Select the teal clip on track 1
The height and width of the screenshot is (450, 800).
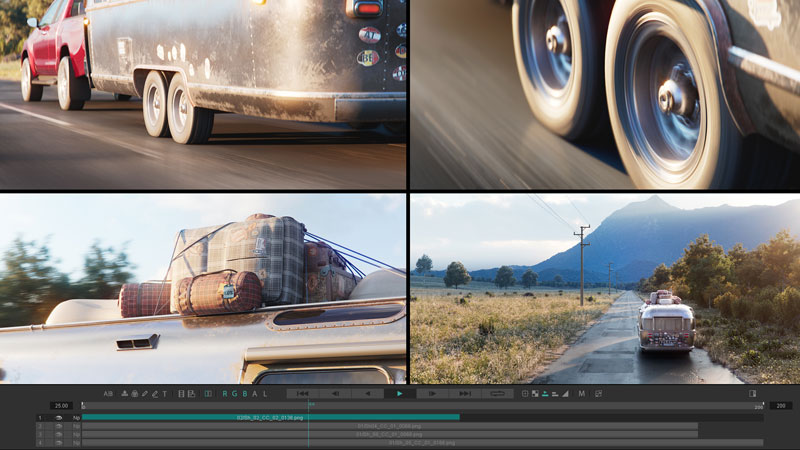(270, 417)
